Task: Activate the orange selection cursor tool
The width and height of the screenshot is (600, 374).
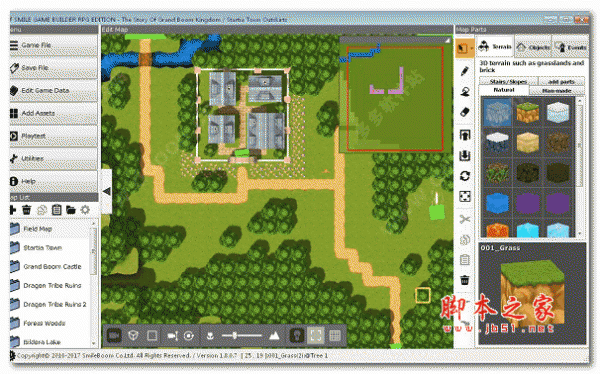Action: [x=463, y=48]
